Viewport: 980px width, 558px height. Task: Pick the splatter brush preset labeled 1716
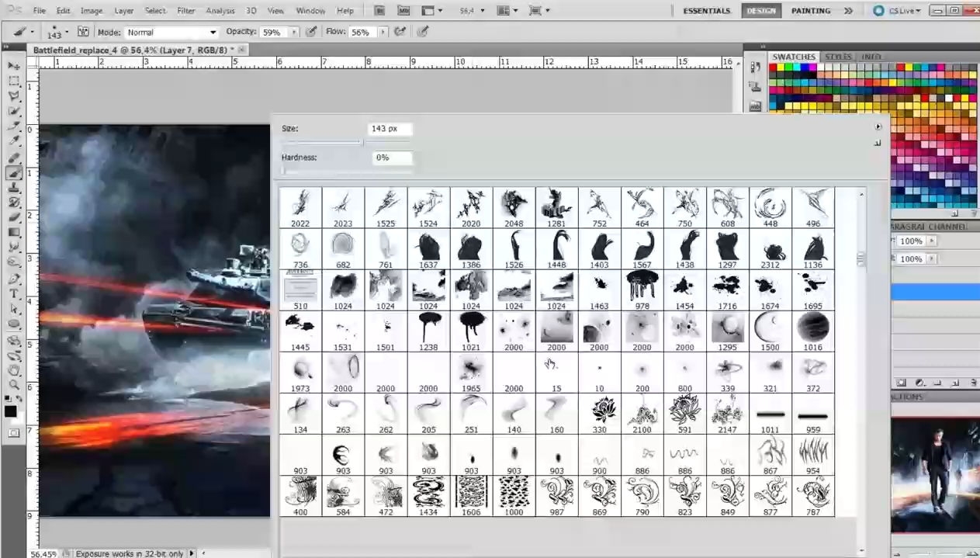[x=727, y=290]
